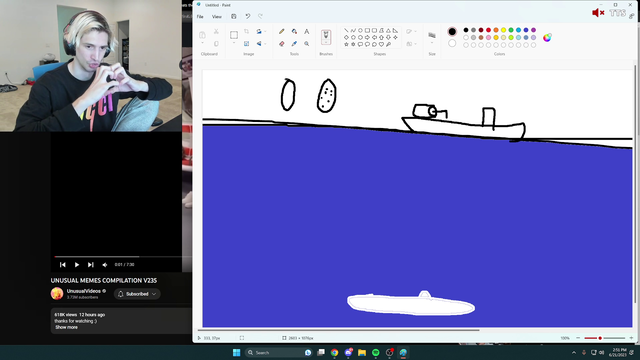Open Spotify from taskbar
Image resolution: width=640 pixels, height=360 pixels.
(376, 353)
